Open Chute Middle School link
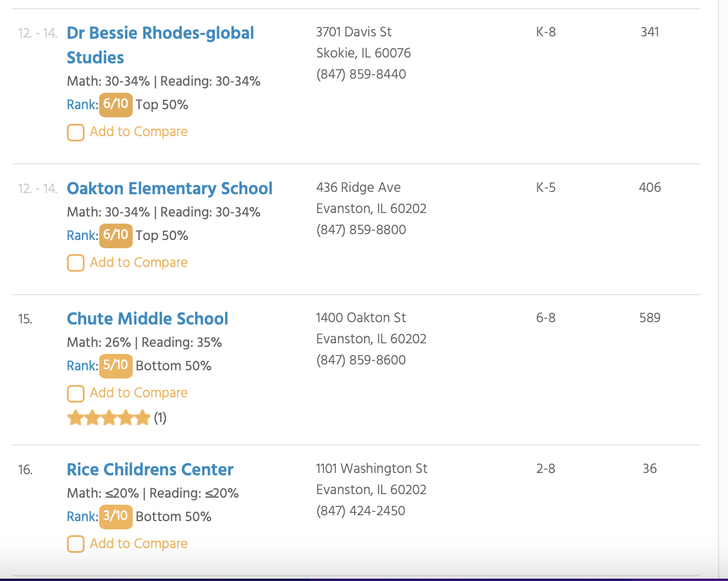Image resolution: width=728 pixels, height=581 pixels. 147,319
